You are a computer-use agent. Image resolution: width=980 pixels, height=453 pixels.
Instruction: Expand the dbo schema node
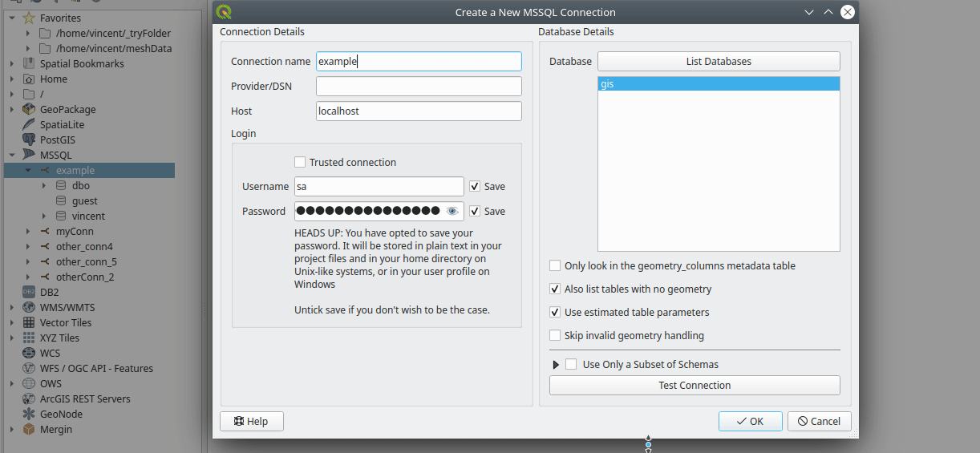(45, 185)
